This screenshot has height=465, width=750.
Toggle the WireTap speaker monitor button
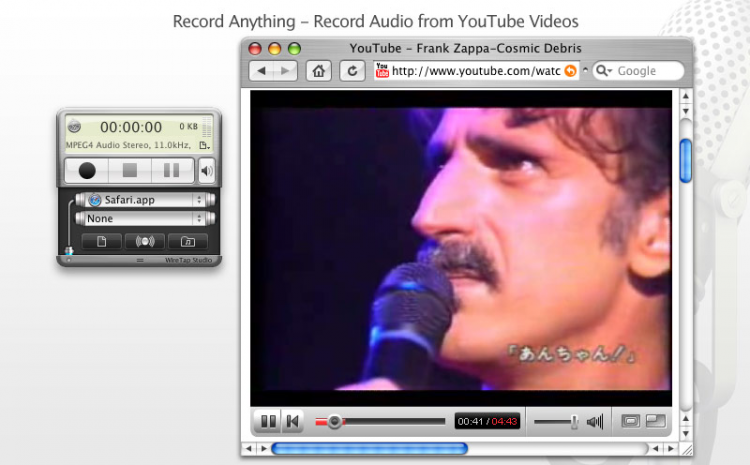207,171
